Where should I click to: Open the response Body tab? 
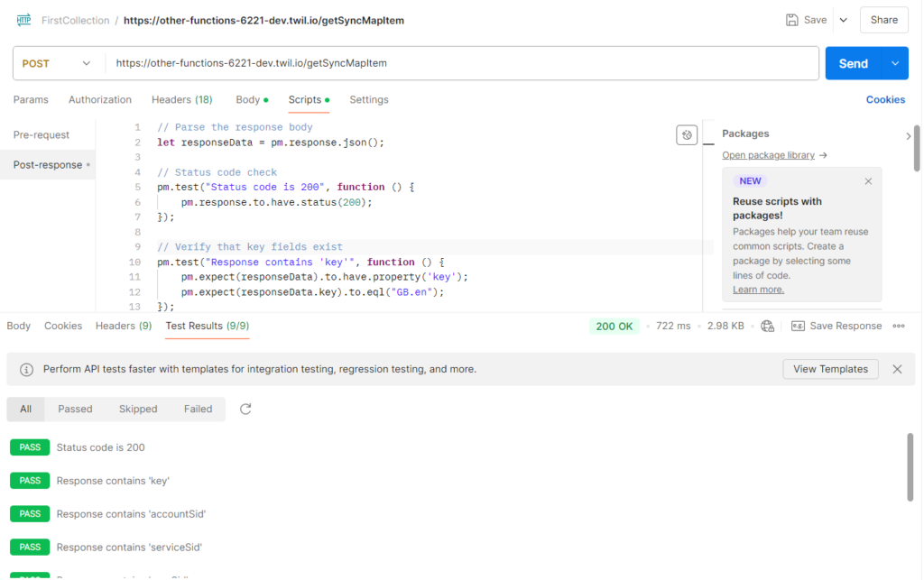18,327
